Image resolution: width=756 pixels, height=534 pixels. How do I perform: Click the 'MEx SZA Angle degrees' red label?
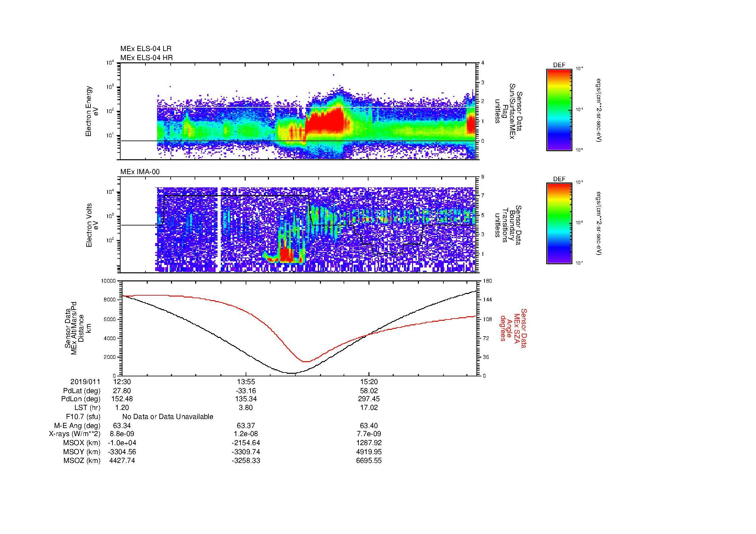(x=509, y=328)
